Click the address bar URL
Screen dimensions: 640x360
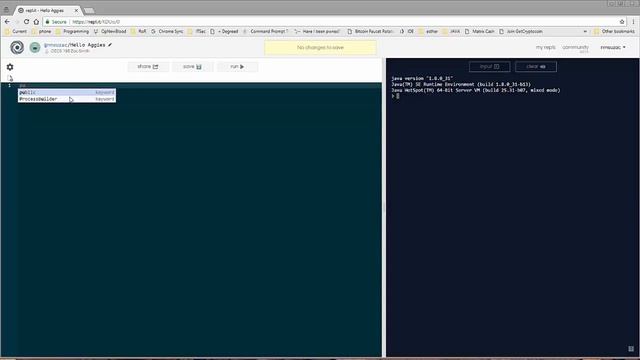point(96,22)
